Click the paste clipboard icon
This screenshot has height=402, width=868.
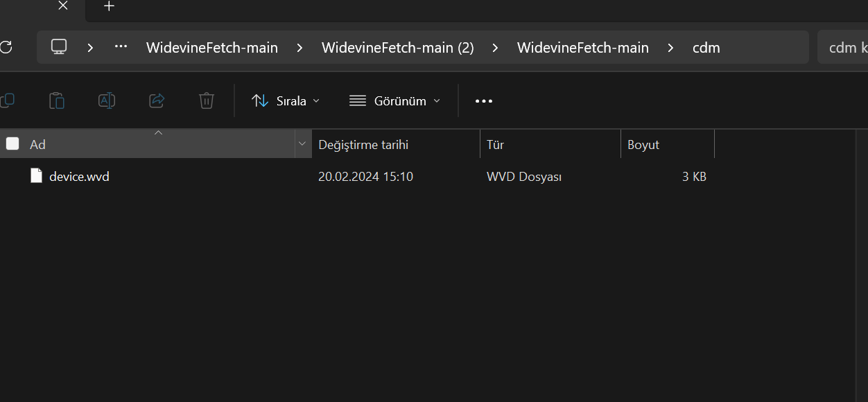click(x=57, y=101)
